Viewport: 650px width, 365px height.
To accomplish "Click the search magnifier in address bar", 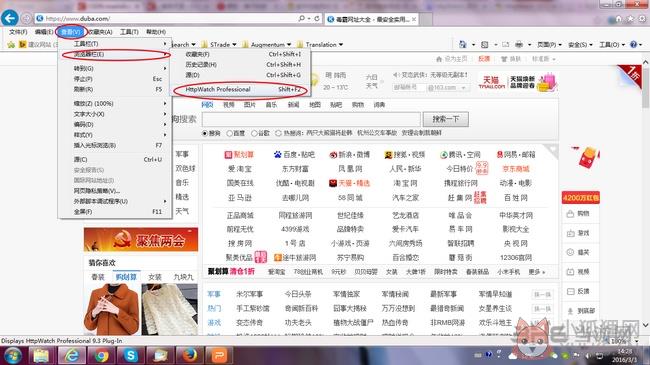I will click(301, 19).
